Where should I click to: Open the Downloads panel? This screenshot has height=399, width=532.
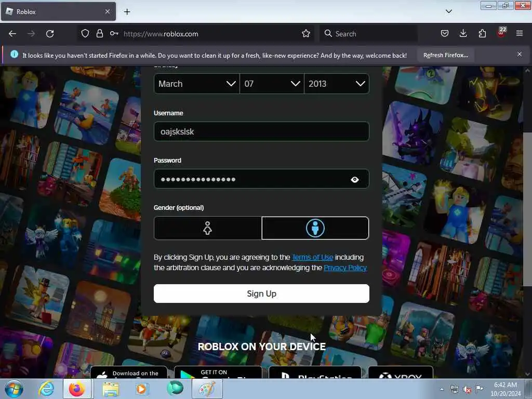pyautogui.click(x=463, y=34)
